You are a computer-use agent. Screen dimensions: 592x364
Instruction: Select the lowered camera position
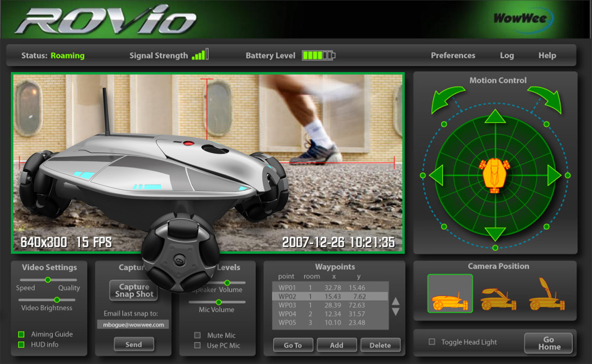tap(450, 293)
